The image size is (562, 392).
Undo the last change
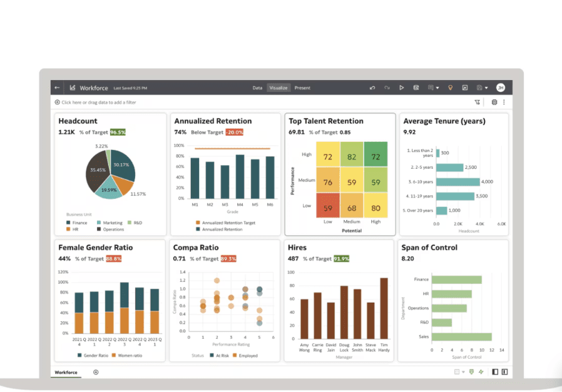point(373,88)
